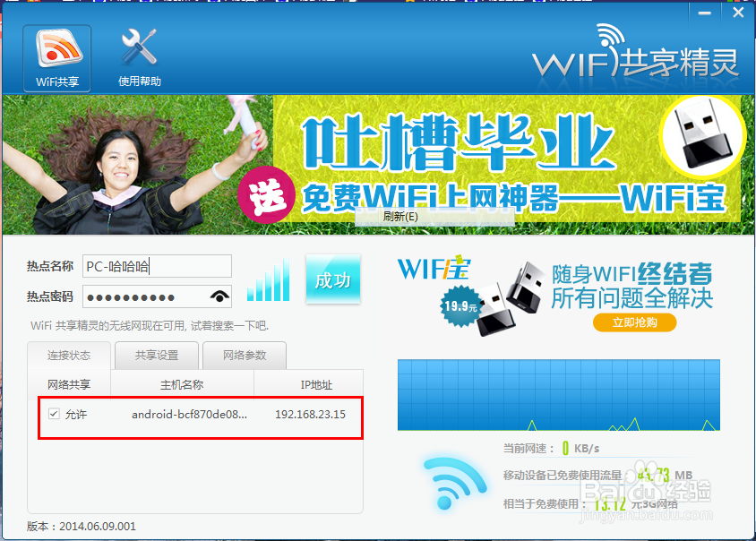Select IP address 192.168.23.15

[x=310, y=414]
